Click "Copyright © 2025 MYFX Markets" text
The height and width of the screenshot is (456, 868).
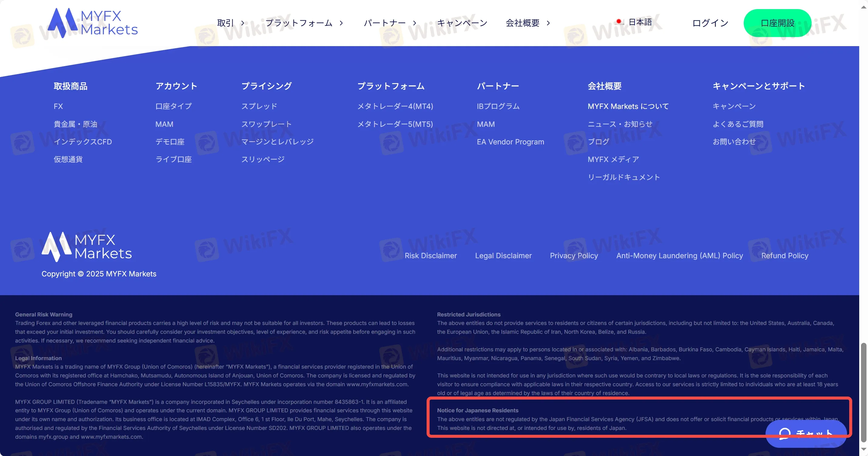tap(99, 274)
